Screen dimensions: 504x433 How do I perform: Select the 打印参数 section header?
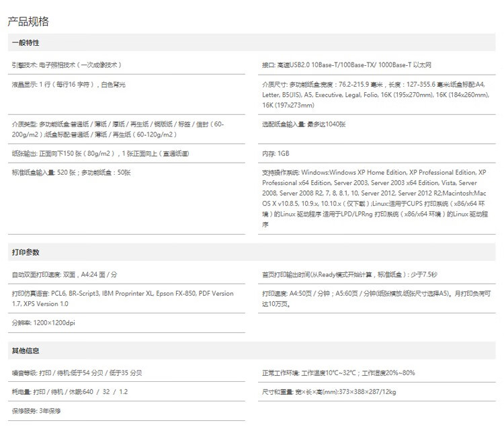pyautogui.click(x=26, y=252)
